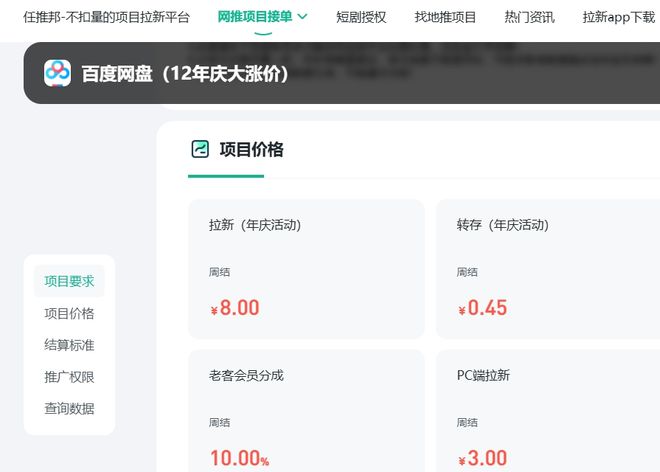Click 周结 label in 老客会员分成 card
Viewport: 660px width, 472px height.
[x=219, y=423]
